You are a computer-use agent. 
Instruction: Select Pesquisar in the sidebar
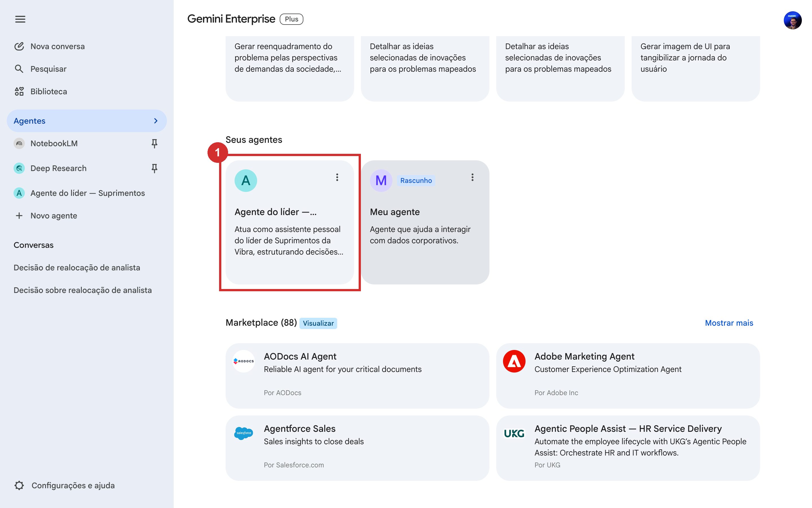pos(87,69)
